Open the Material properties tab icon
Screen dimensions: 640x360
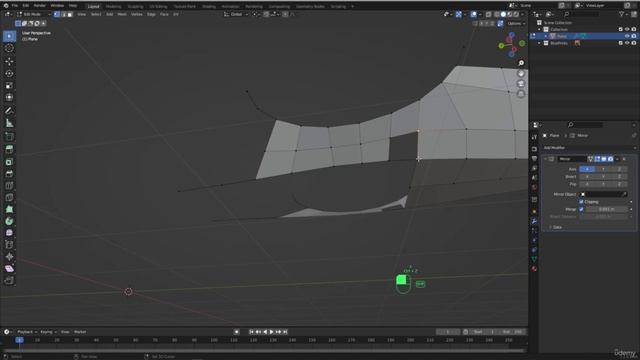pyautogui.click(x=534, y=269)
